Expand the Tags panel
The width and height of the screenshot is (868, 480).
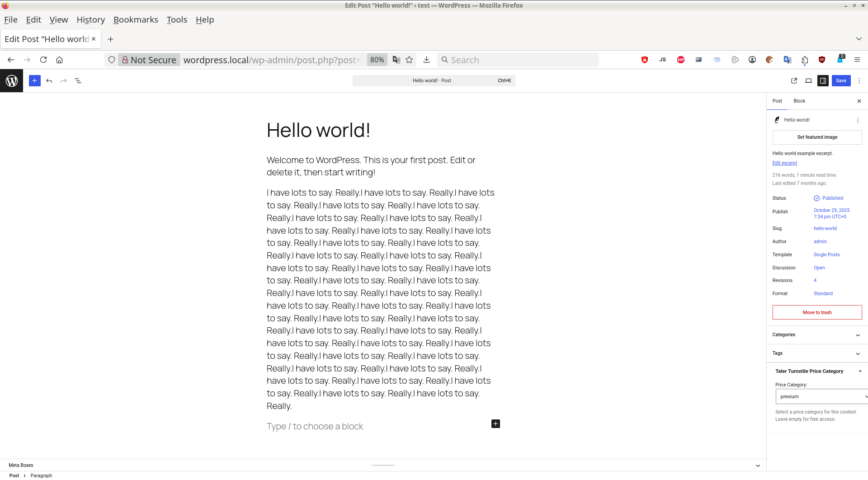click(x=817, y=353)
